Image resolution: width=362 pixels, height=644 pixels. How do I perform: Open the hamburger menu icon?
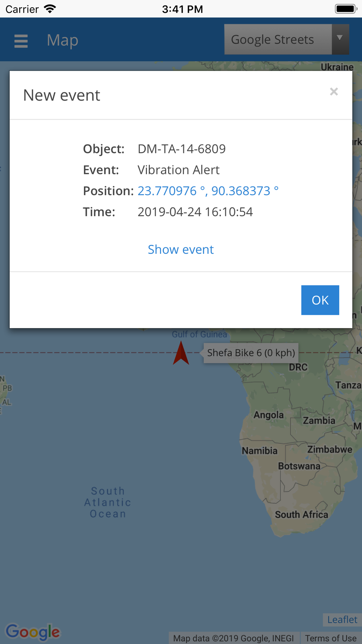coord(21,41)
